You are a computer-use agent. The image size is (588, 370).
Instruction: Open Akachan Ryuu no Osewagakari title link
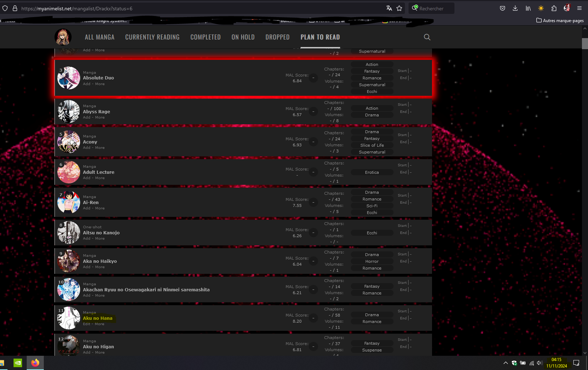coord(146,290)
